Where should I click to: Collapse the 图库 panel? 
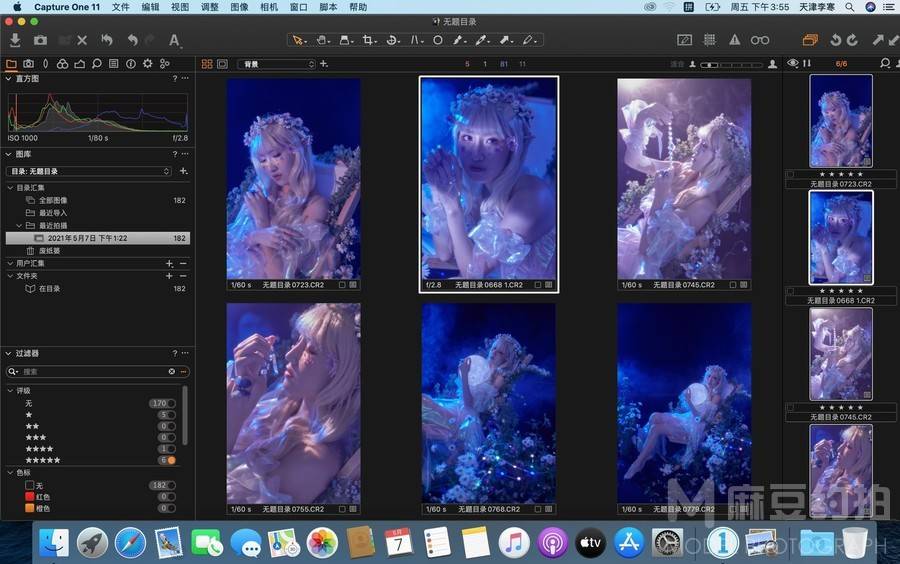pyautogui.click(x=9, y=154)
